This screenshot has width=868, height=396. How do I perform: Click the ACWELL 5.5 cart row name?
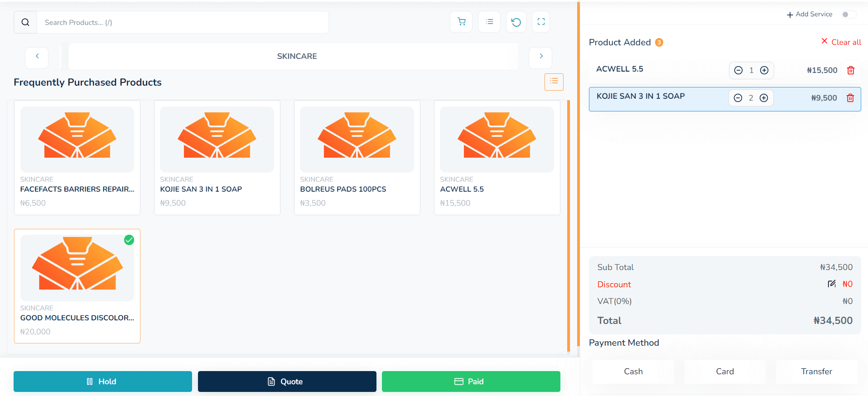(x=620, y=69)
